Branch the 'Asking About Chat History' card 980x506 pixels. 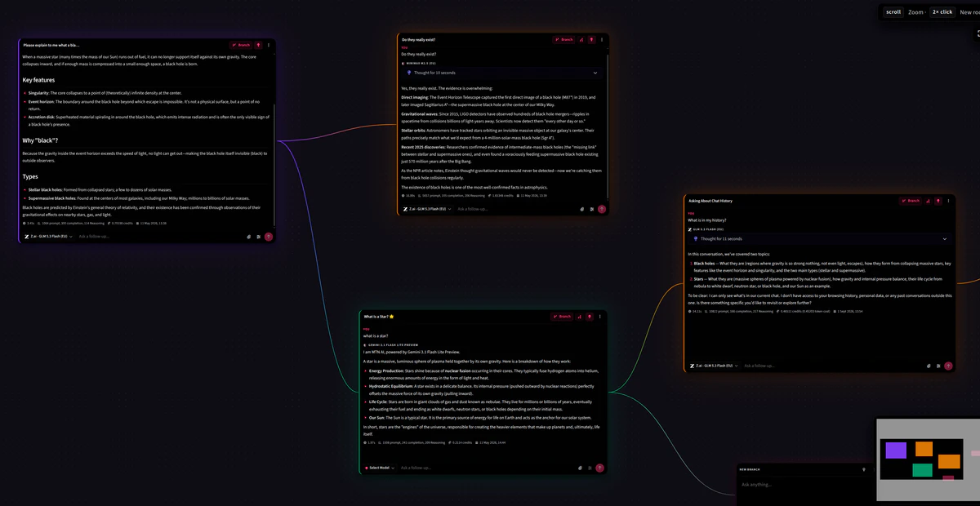coord(911,201)
